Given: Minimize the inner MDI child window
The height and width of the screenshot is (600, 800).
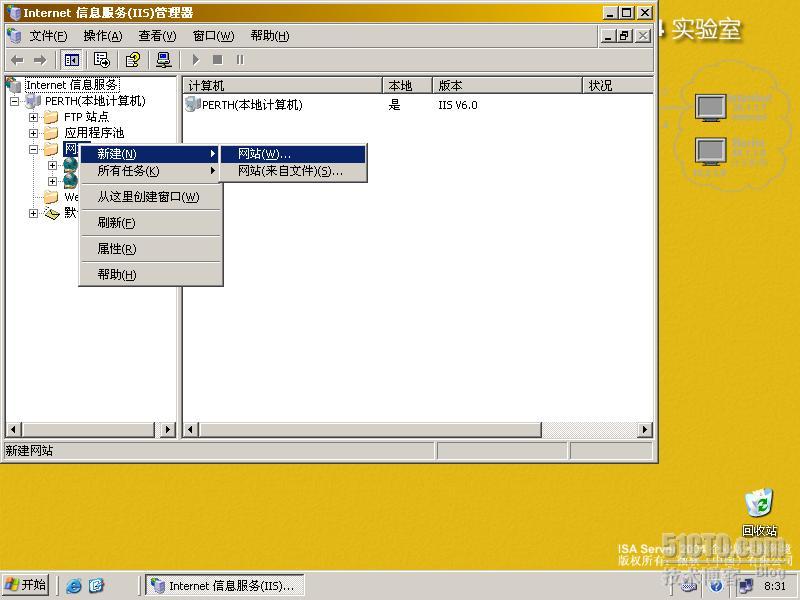Looking at the screenshot, I should tap(607, 36).
